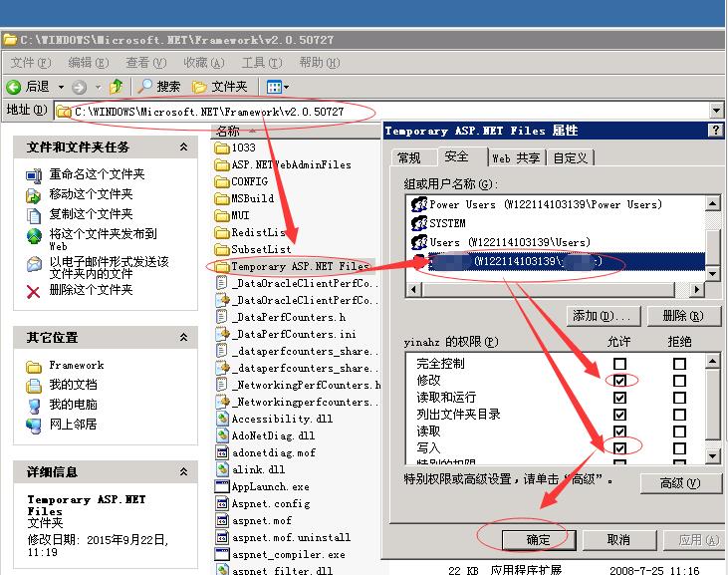
Task: Click the Forward arrow icon in toolbar
Action: [x=79, y=87]
